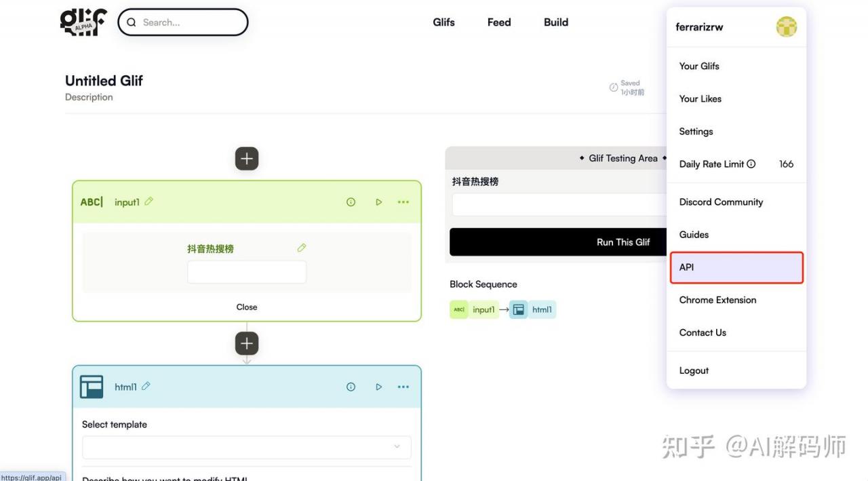Click the Block Sequence label

[x=484, y=284]
